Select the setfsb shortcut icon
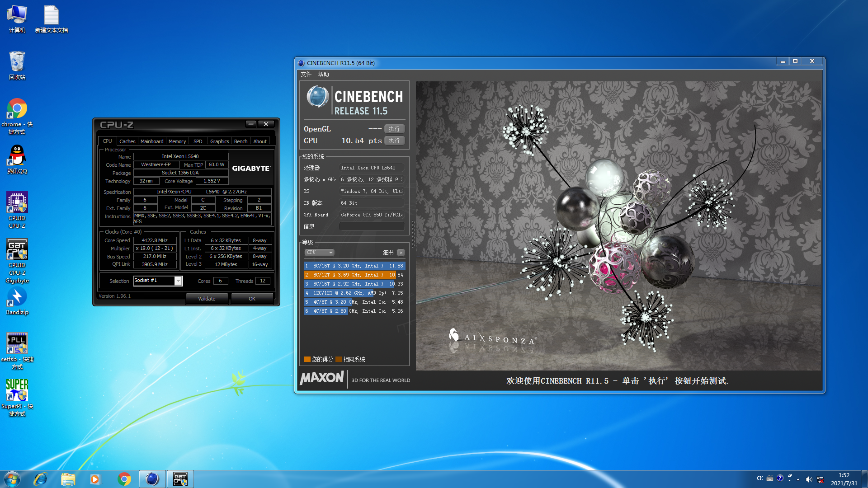The height and width of the screenshot is (488, 868). [x=17, y=352]
